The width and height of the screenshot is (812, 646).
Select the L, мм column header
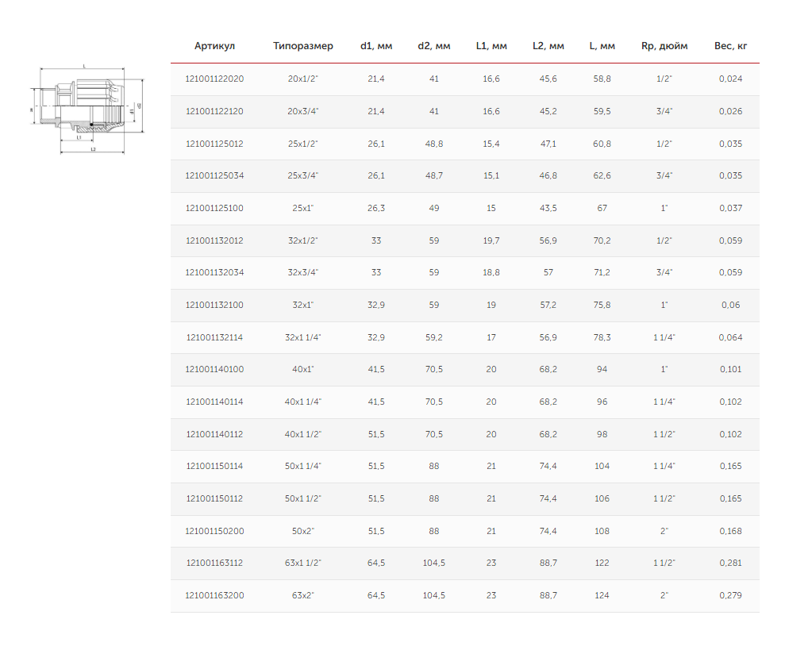pos(602,46)
